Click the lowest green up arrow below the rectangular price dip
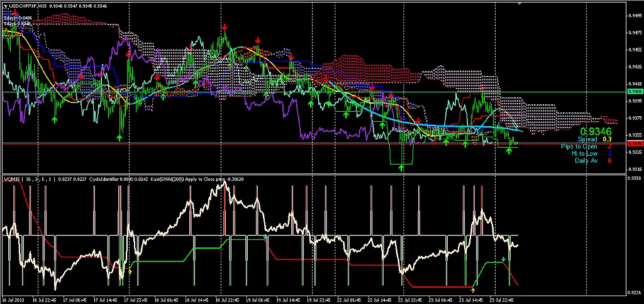Image resolution: width=644 pixels, height=304 pixels. (x=401, y=168)
